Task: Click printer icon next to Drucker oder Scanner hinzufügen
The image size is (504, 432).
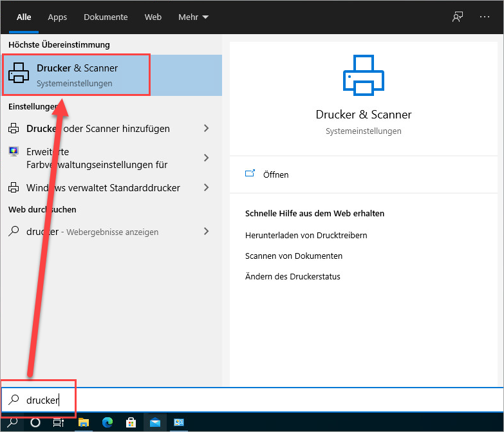Action: 14,128
